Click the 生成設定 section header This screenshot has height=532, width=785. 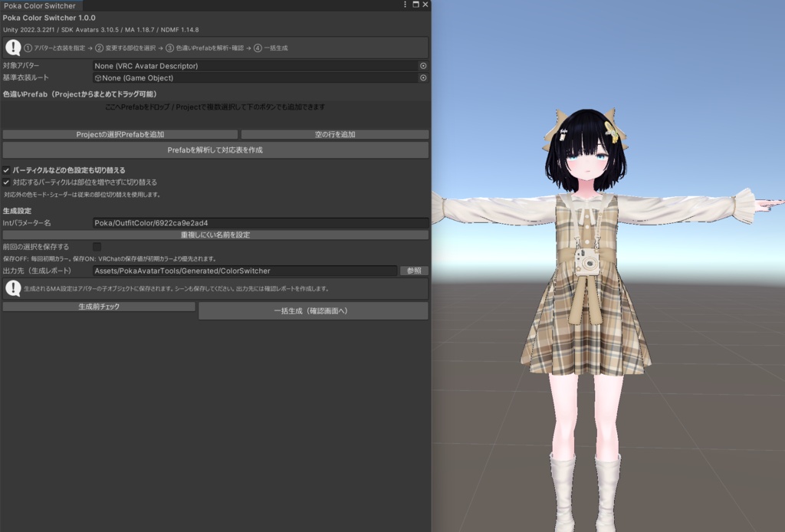click(17, 211)
